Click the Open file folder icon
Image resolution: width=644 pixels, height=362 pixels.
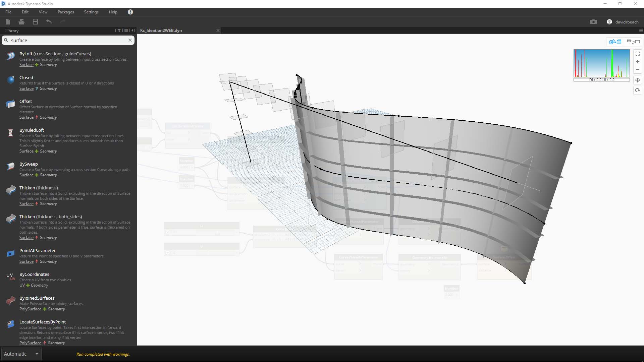21,22
